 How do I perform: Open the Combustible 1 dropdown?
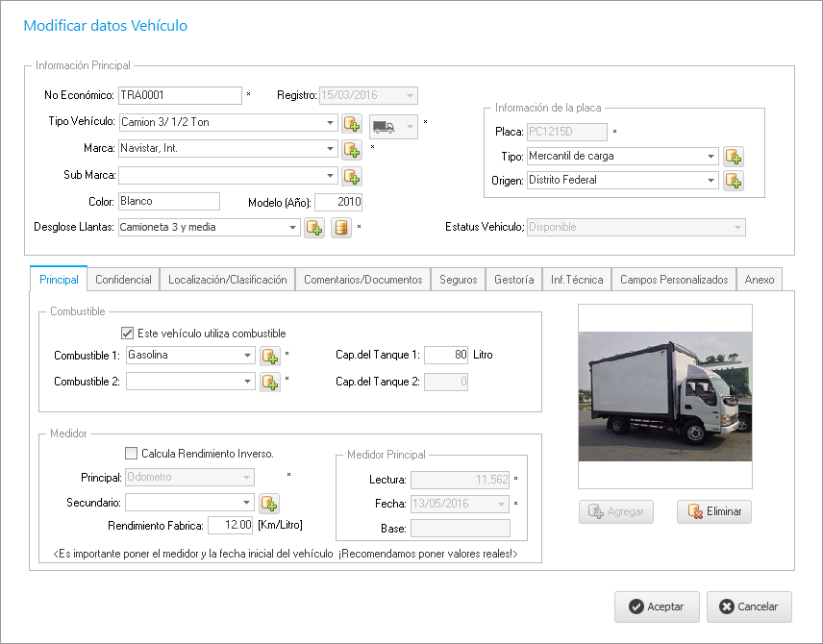click(247, 356)
